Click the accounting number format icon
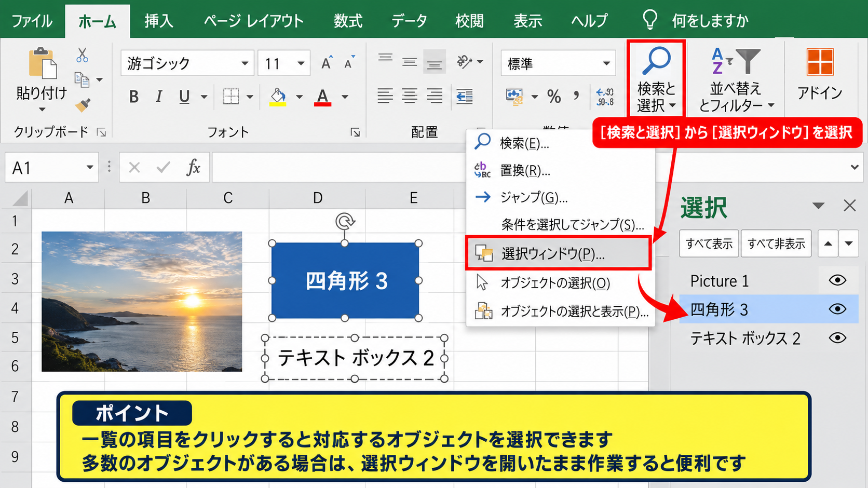 [x=514, y=97]
